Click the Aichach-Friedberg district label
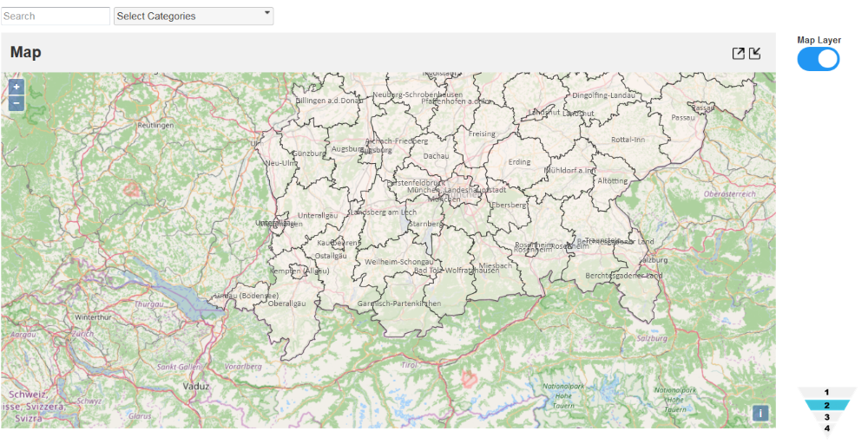868x444 pixels. tap(397, 141)
